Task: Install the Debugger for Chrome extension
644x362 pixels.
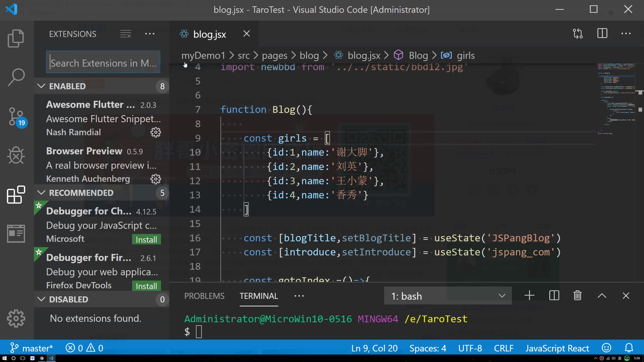Action: [146, 239]
